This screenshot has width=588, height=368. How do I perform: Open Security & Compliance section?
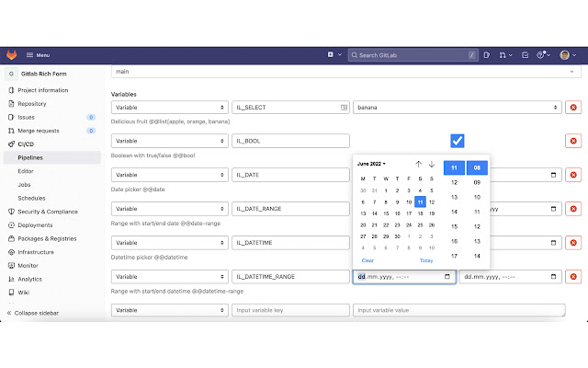[x=48, y=212]
